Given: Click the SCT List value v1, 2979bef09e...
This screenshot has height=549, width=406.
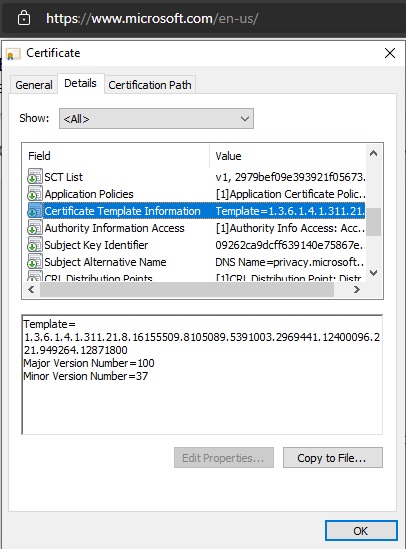Looking at the screenshot, I should point(290,177).
